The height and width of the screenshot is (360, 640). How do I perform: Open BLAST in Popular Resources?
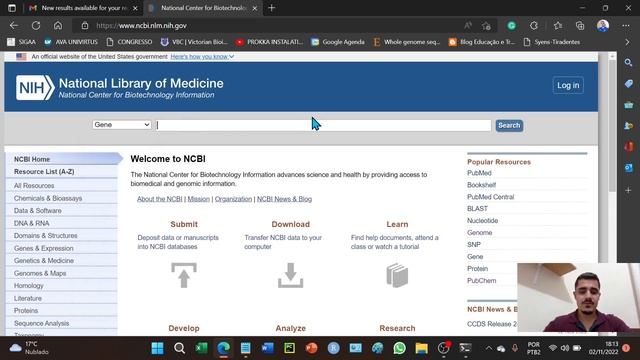(478, 209)
